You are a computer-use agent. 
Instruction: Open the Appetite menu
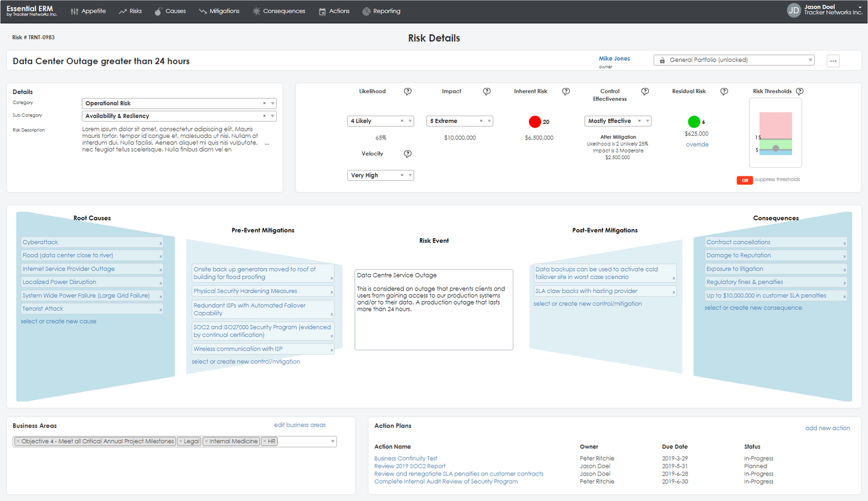[x=88, y=11]
